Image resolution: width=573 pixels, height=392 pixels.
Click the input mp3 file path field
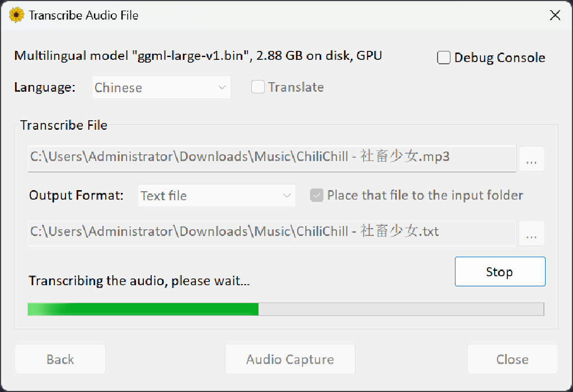click(x=272, y=157)
